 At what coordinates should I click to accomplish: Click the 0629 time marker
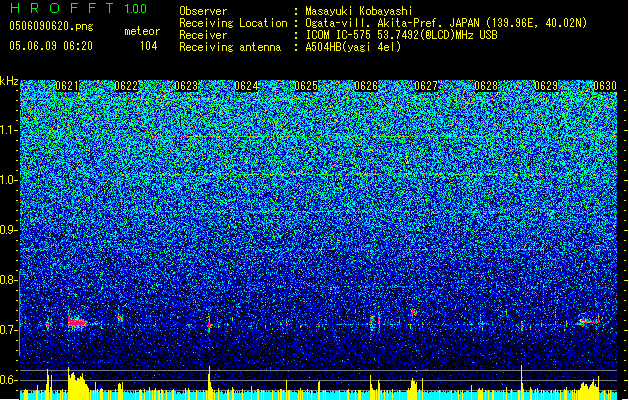click(546, 86)
